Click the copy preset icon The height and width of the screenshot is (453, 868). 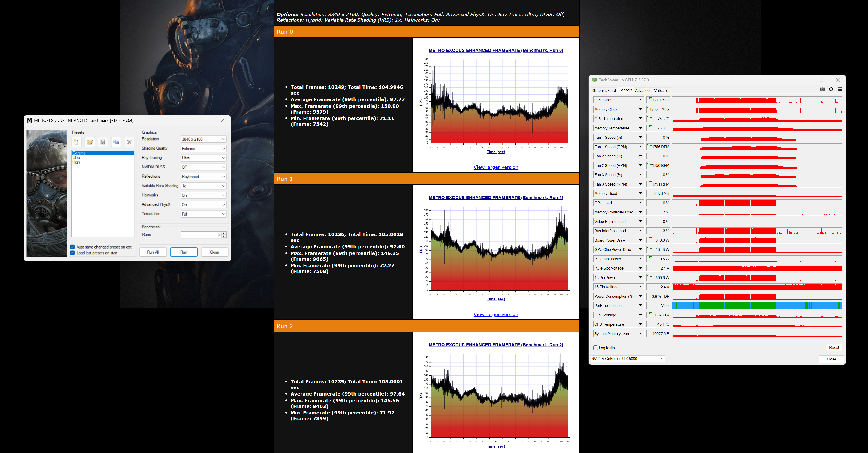point(116,142)
